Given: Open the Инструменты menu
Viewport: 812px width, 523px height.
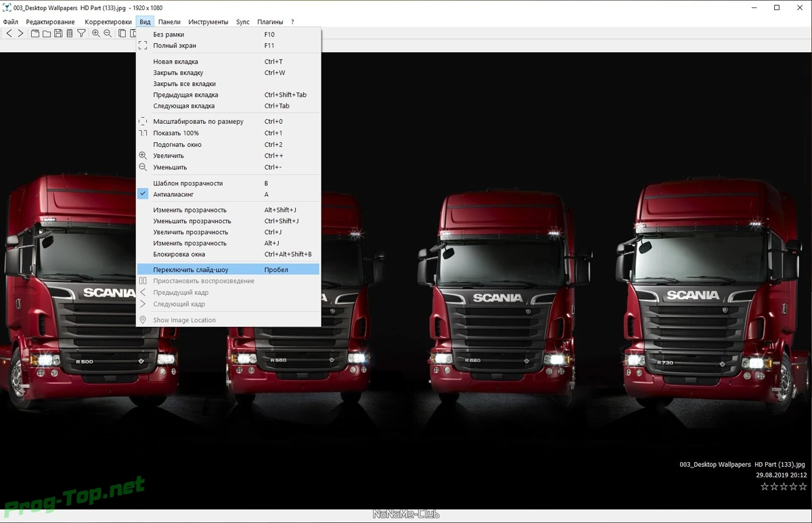Looking at the screenshot, I should pos(208,22).
